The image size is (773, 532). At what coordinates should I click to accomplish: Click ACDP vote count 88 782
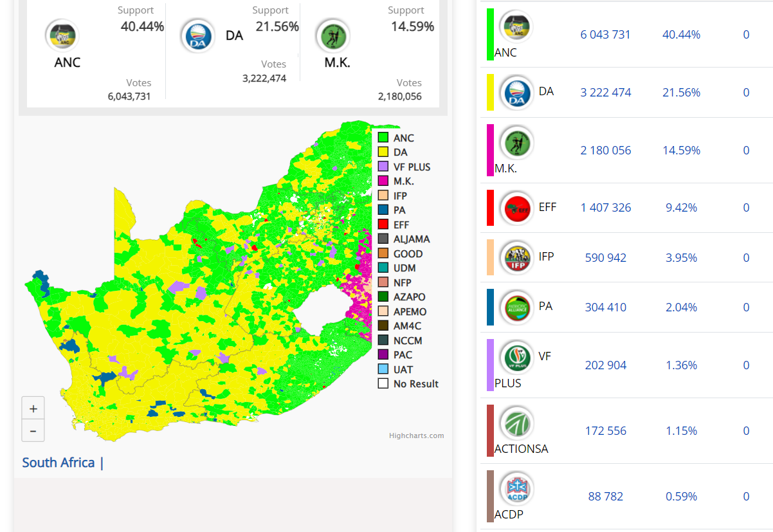pyautogui.click(x=606, y=497)
